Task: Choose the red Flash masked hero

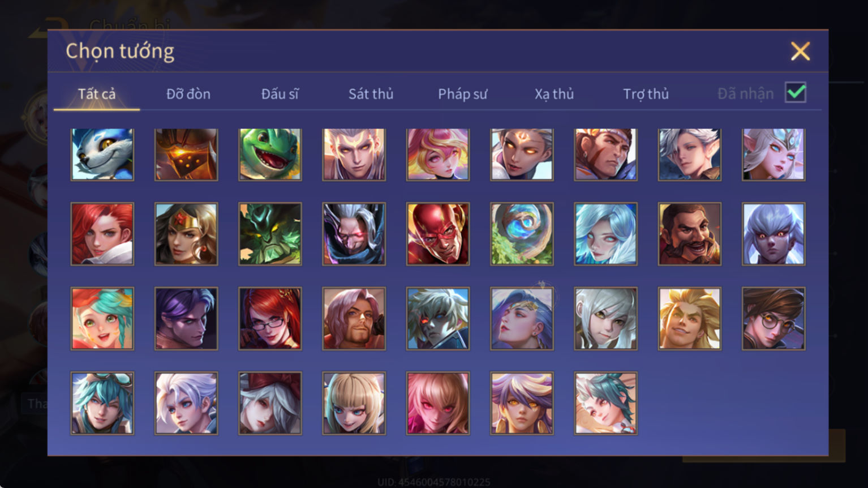Action: pos(438,234)
